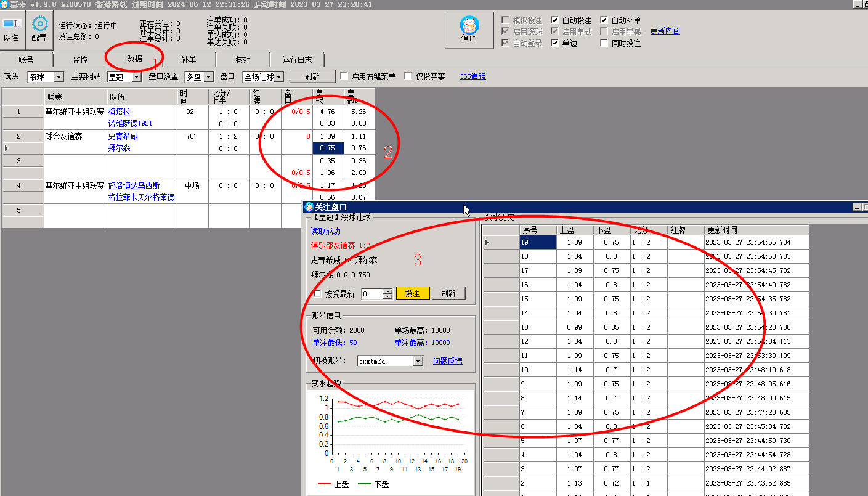Click the 单注最高: 10000 link
Screen dimensions: 868x496
click(423, 343)
